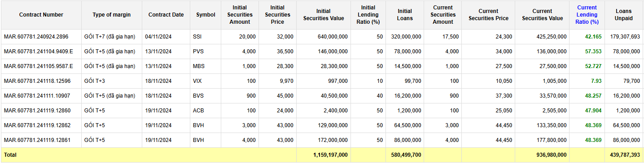Select contract MAR.607781.241119.12862 cell
The image size is (644, 163).
tap(41, 125)
